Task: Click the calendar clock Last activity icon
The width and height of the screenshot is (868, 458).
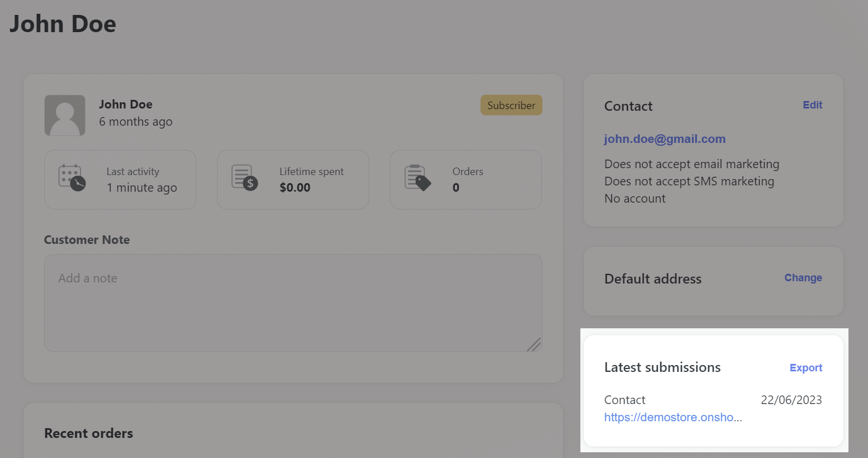Action: click(72, 178)
